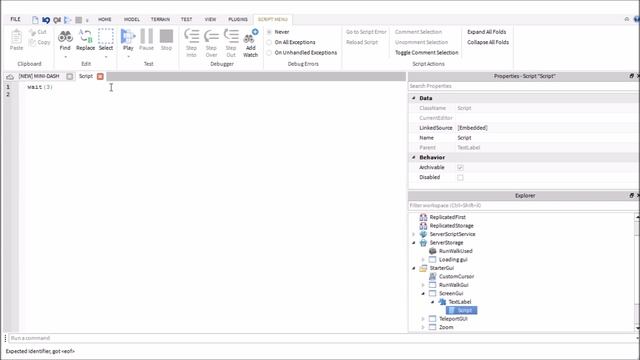
Task: Click the Step Into debugger icon
Action: click(x=191, y=36)
